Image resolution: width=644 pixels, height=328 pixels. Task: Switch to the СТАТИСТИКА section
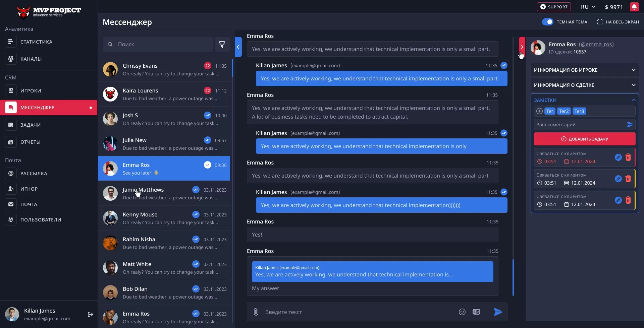pyautogui.click(x=36, y=42)
